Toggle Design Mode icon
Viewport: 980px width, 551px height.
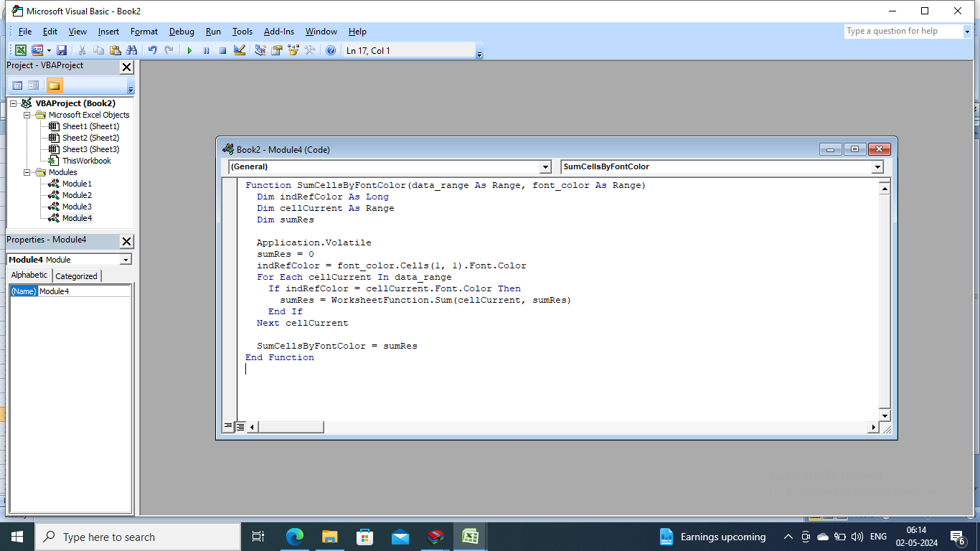click(240, 50)
